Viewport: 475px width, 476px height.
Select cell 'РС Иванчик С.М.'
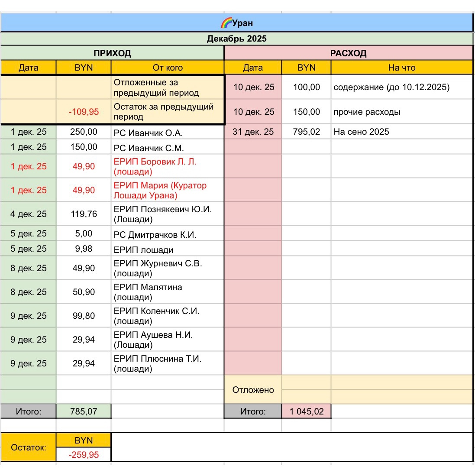click(168, 148)
